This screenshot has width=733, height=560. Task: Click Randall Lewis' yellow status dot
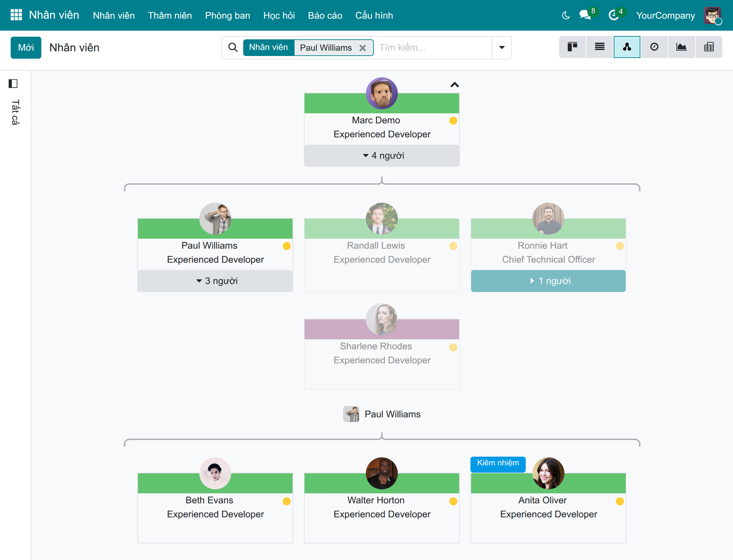point(453,246)
